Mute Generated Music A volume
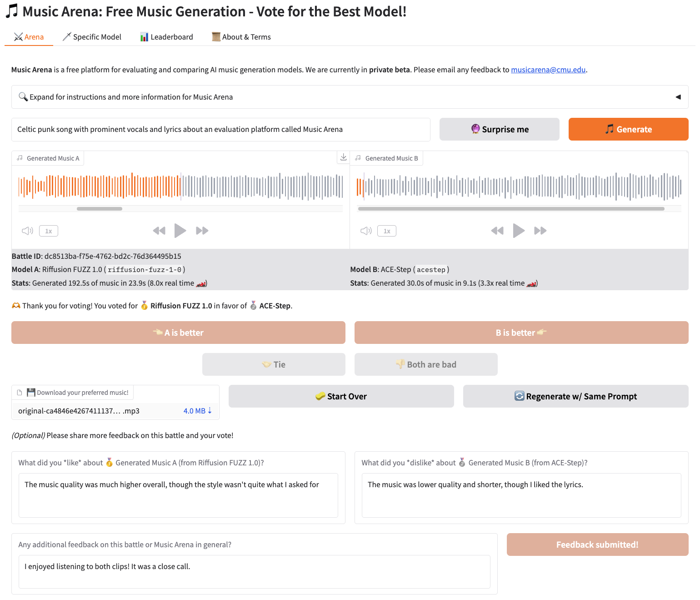This screenshot has width=700, height=600. coord(27,231)
